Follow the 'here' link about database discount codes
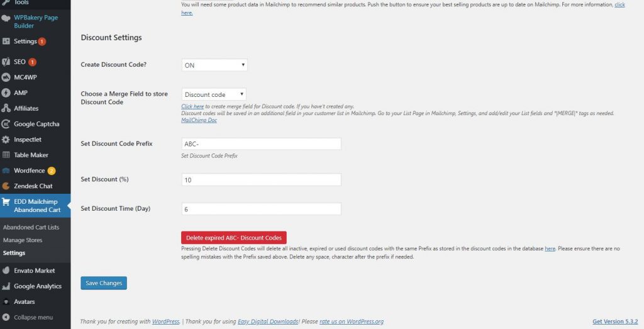This screenshot has height=329, width=644. click(x=550, y=248)
